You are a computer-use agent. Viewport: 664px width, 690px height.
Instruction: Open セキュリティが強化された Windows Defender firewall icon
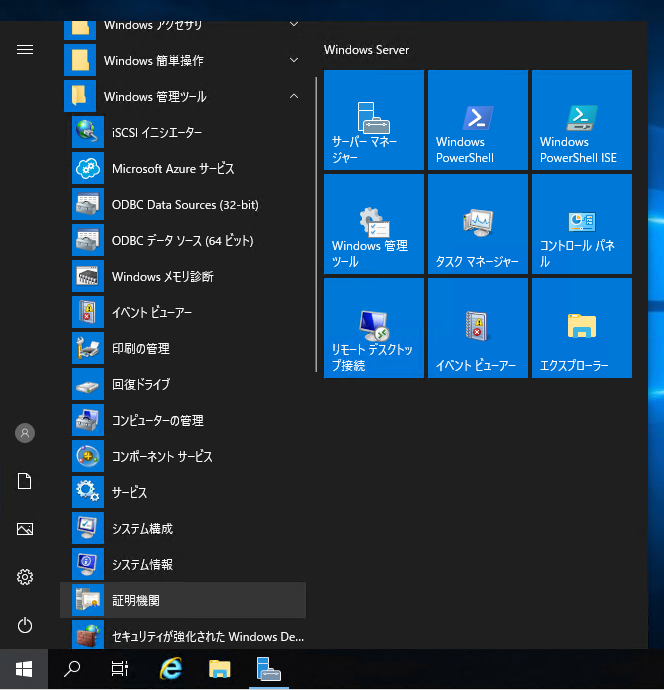88,635
